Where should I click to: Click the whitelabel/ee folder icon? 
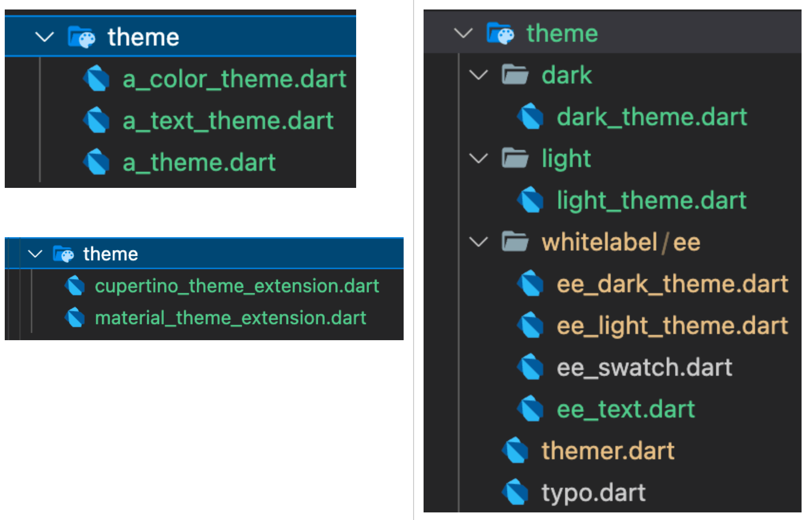tap(514, 242)
